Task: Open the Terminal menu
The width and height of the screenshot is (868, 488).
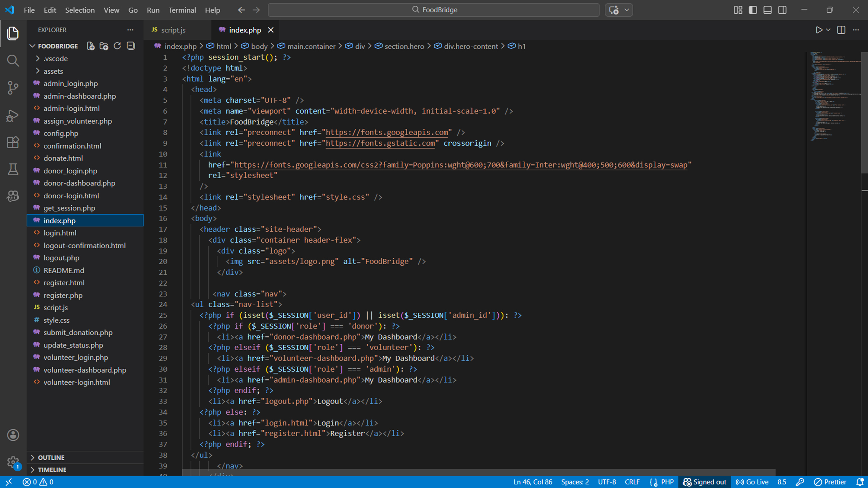Action: [182, 10]
